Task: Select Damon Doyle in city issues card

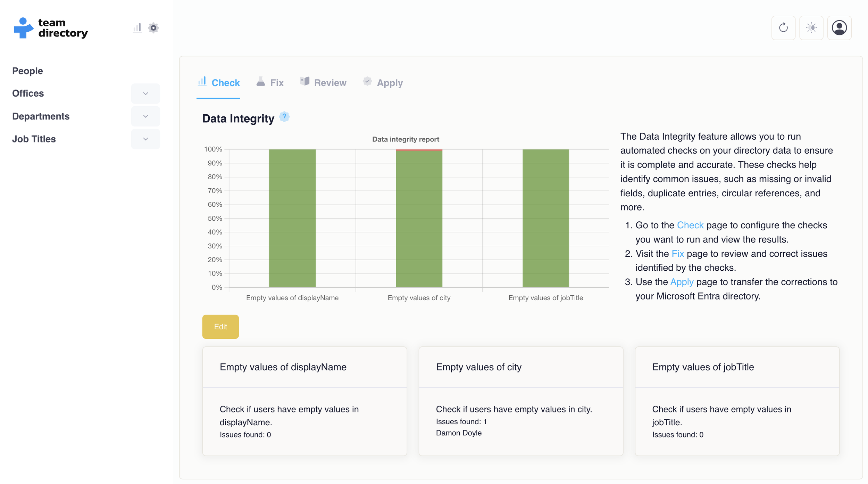Action: (x=458, y=433)
